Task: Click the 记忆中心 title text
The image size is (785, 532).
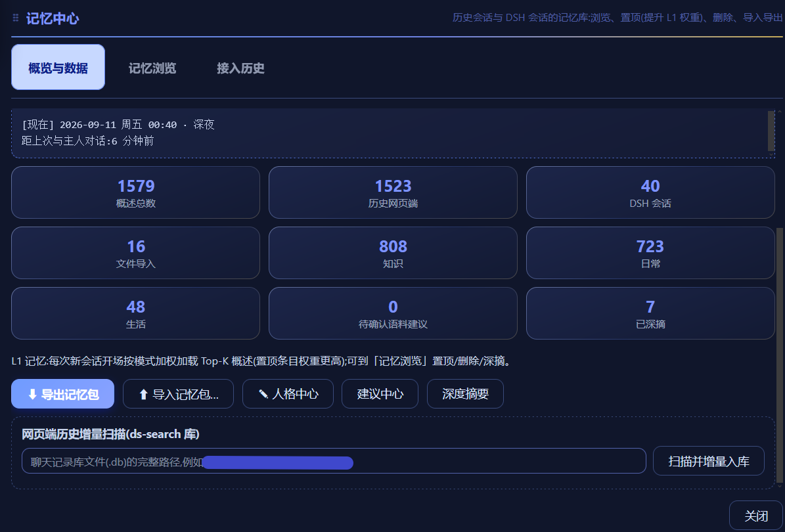Action: [53, 18]
